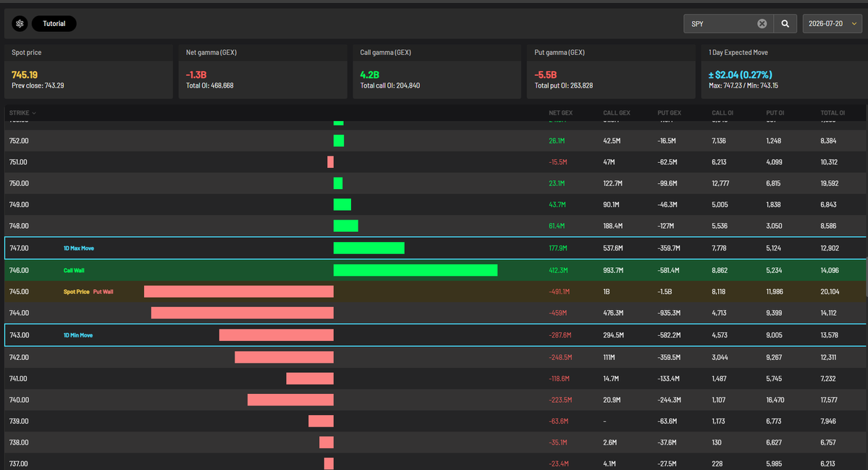Viewport: 868px width, 470px height.
Task: Click the green gamma bar for 748.00
Action: coord(345,226)
